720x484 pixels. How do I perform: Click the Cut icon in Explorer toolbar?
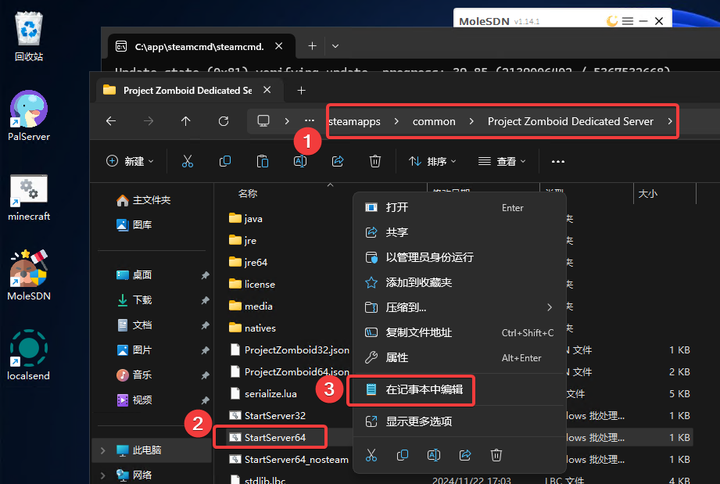pyautogui.click(x=187, y=161)
